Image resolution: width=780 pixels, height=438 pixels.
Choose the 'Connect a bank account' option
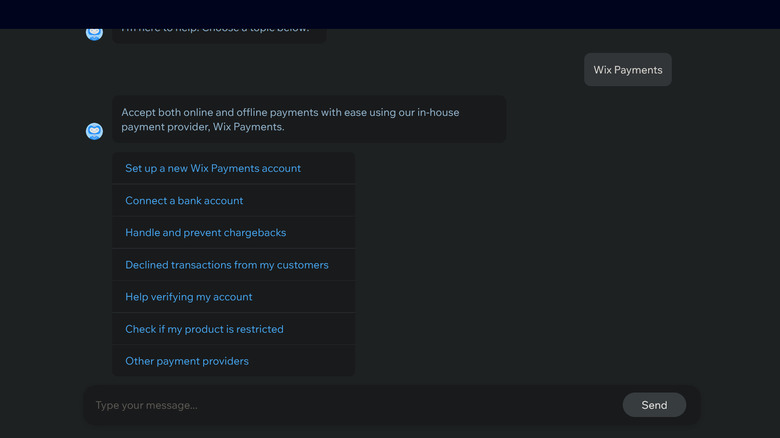[234, 201]
